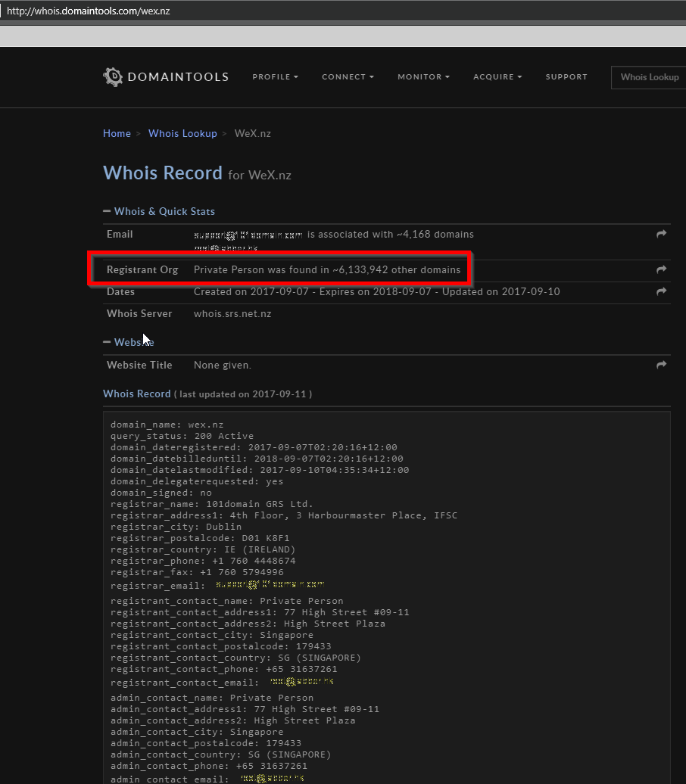The width and height of the screenshot is (686, 784).
Task: Open the Profile dropdown menu
Action: [275, 77]
